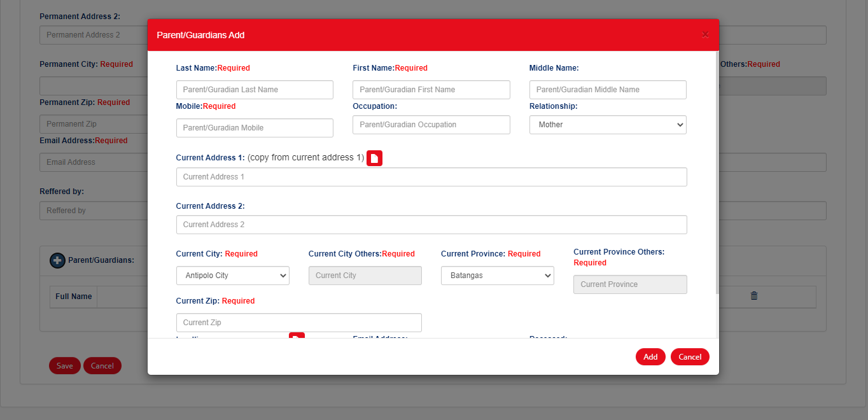Open the Current Province dropdown
This screenshot has height=420, width=868.
pyautogui.click(x=497, y=276)
